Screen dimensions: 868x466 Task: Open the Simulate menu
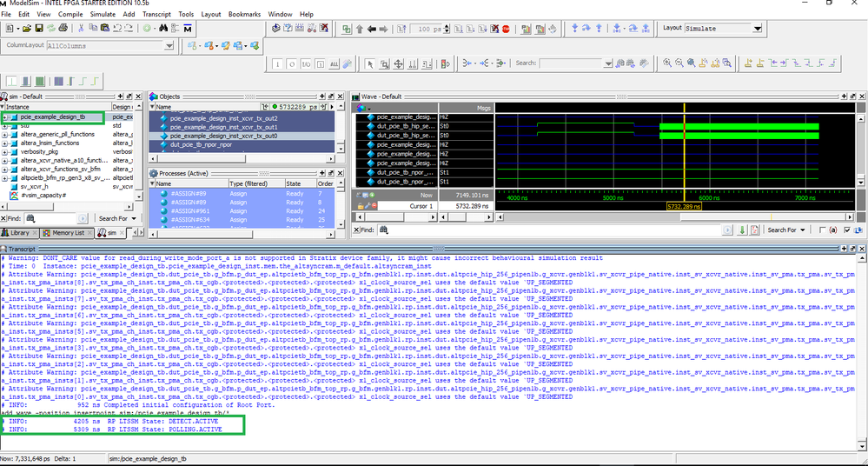pyautogui.click(x=103, y=14)
